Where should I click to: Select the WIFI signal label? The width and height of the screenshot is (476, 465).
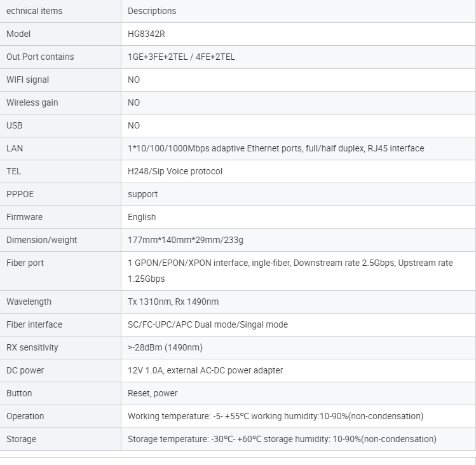(x=27, y=80)
